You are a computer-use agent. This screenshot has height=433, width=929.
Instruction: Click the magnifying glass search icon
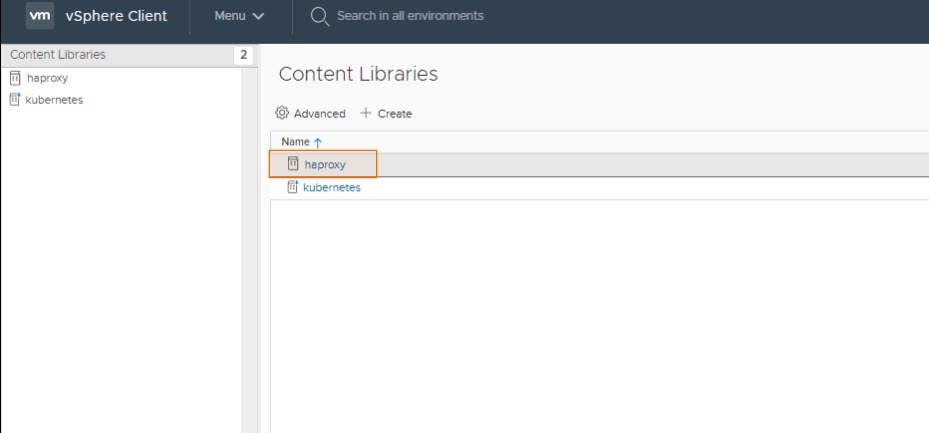[320, 16]
